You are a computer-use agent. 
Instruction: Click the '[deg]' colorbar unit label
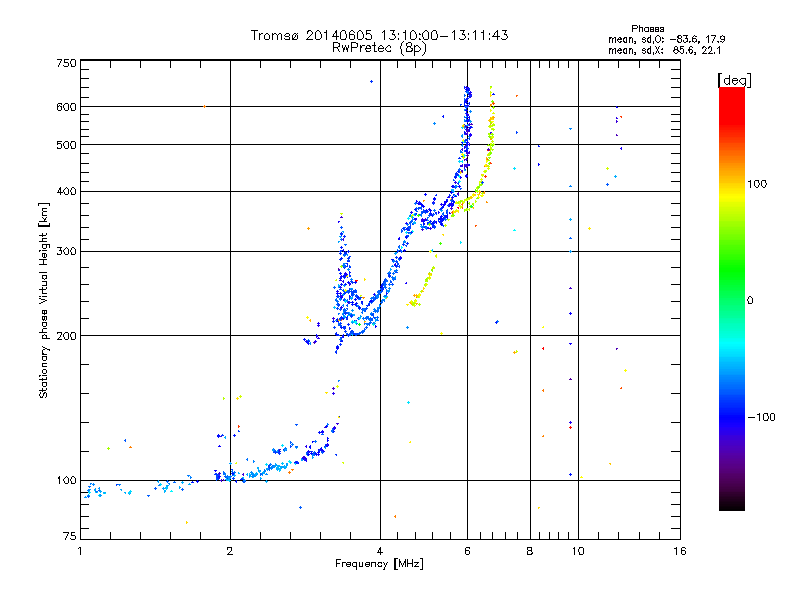[734, 80]
